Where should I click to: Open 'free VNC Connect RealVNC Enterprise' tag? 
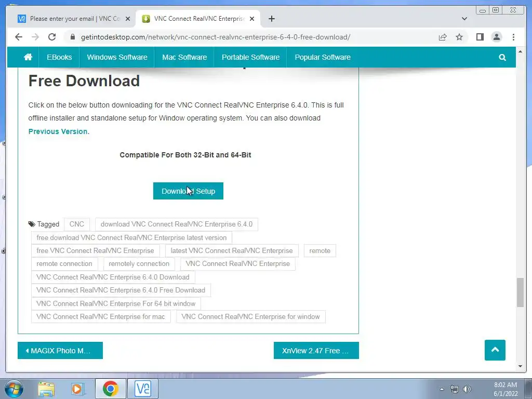[x=96, y=251]
